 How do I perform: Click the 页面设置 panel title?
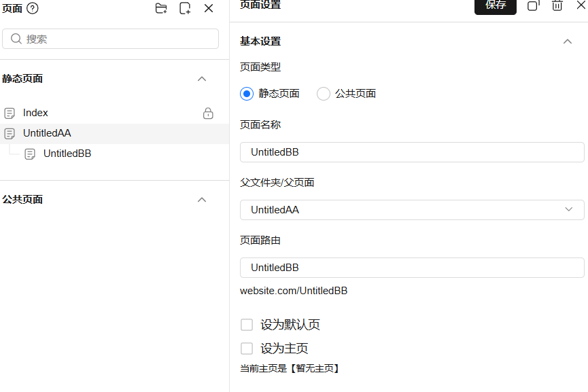click(x=260, y=5)
